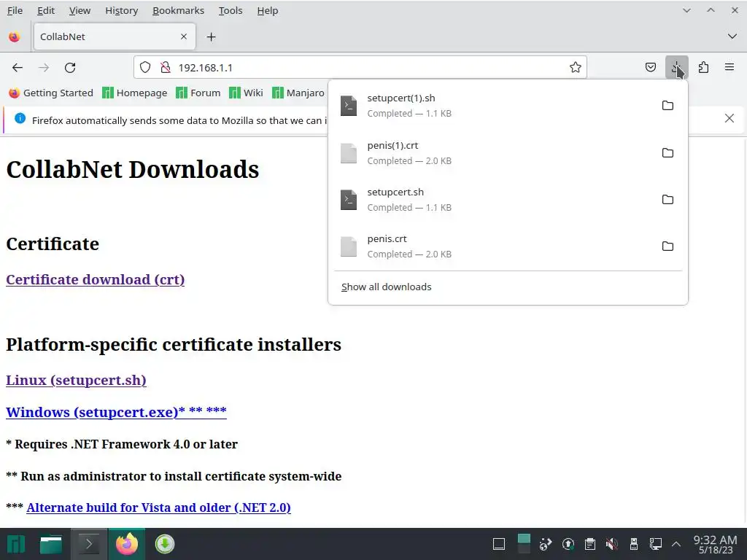Open the Forum bookmark
The height and width of the screenshot is (560, 747).
[198, 93]
